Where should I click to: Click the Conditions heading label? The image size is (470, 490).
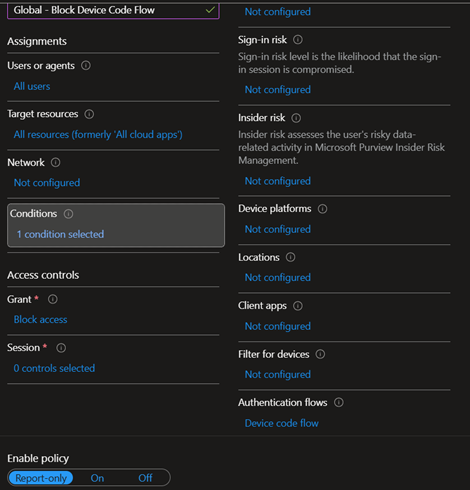(x=33, y=214)
